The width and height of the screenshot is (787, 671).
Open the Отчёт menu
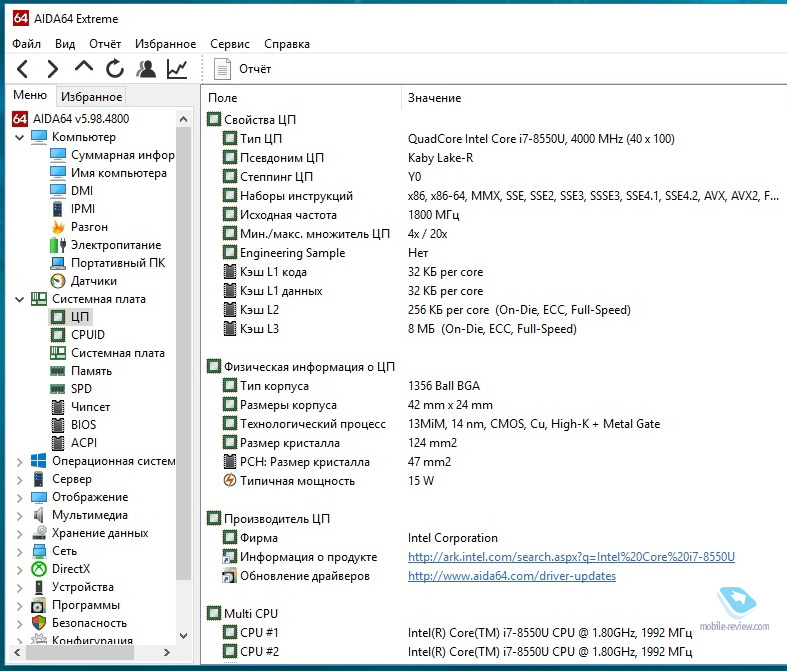(105, 44)
